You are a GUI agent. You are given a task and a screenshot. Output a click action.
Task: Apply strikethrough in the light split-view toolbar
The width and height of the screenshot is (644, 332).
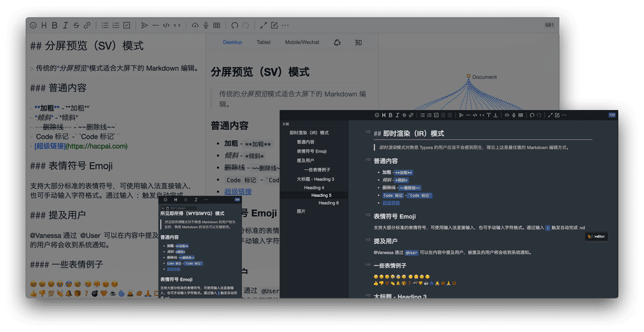pos(76,26)
